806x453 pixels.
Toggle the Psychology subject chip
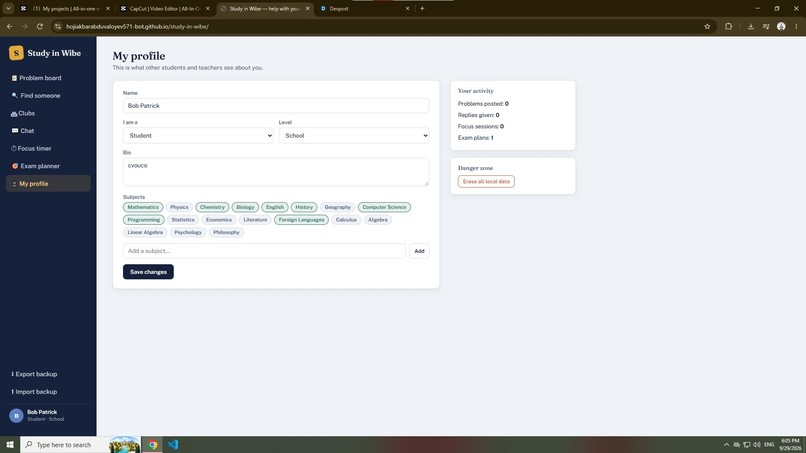tap(188, 232)
